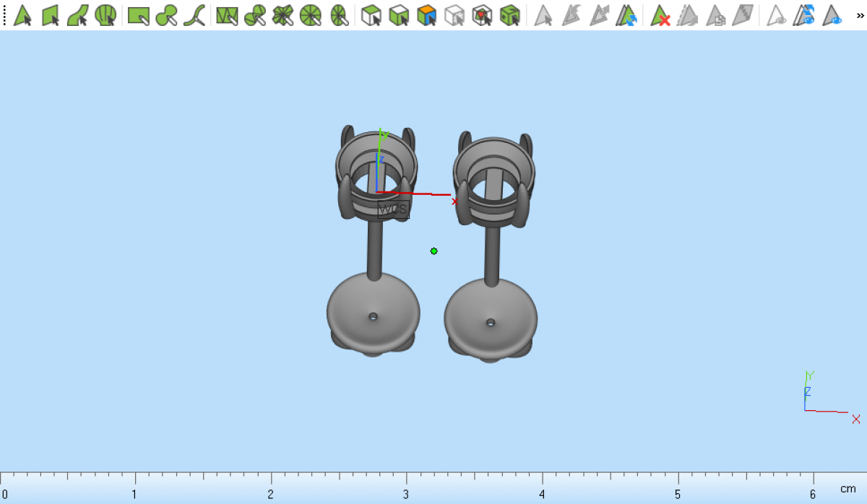Click the greyed wireframe cube icon
This screenshot has height=504, width=867.
[454, 15]
